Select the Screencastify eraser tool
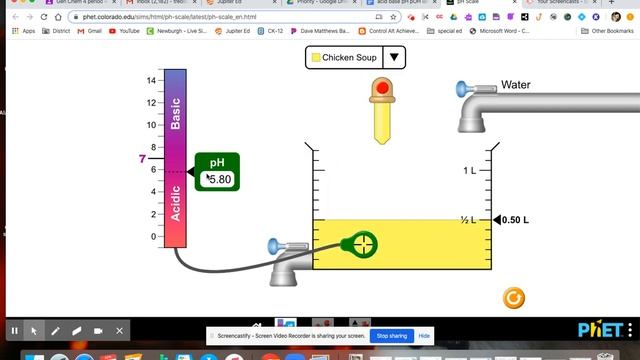This screenshot has width=640, height=360. pos(76,331)
